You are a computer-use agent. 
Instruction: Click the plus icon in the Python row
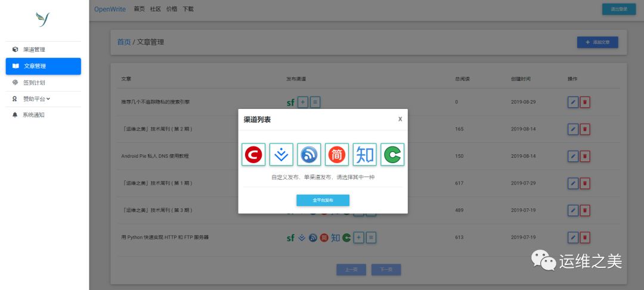pyautogui.click(x=358, y=238)
